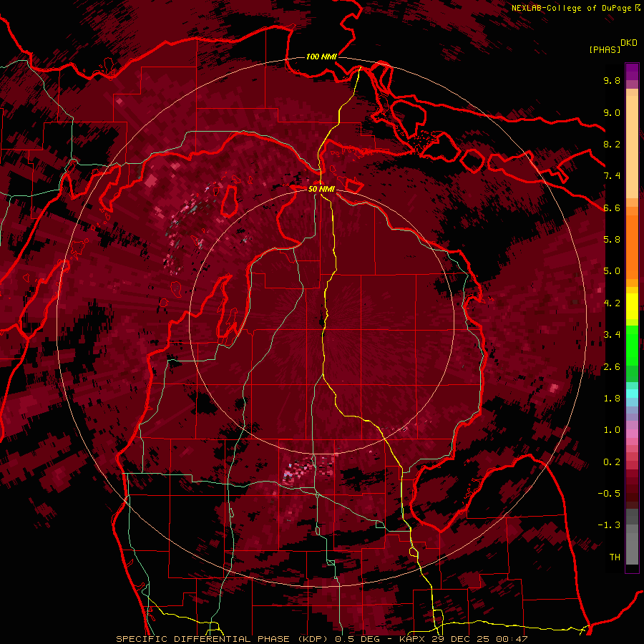Click the "50 NMI" range ring label
This screenshot has height=644, width=644.
point(321,189)
